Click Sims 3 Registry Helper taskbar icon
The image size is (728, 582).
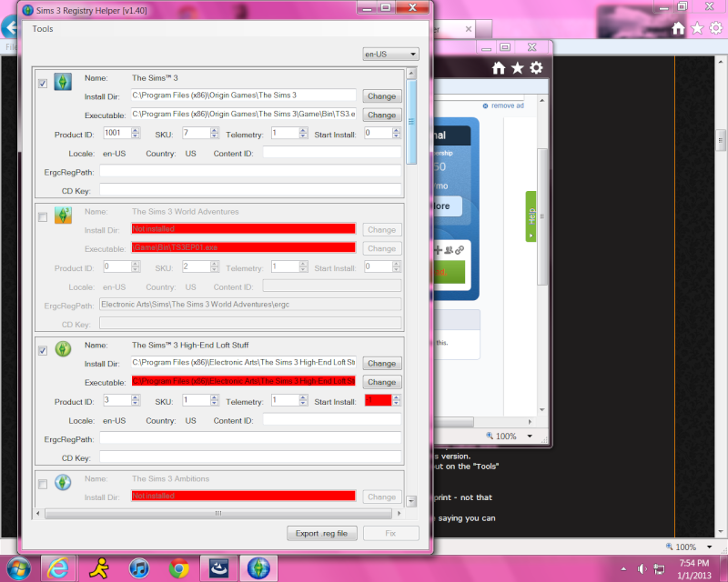(258, 568)
